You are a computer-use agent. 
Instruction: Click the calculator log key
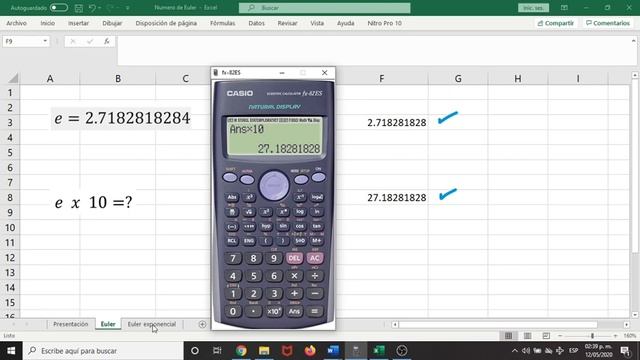coord(300,212)
